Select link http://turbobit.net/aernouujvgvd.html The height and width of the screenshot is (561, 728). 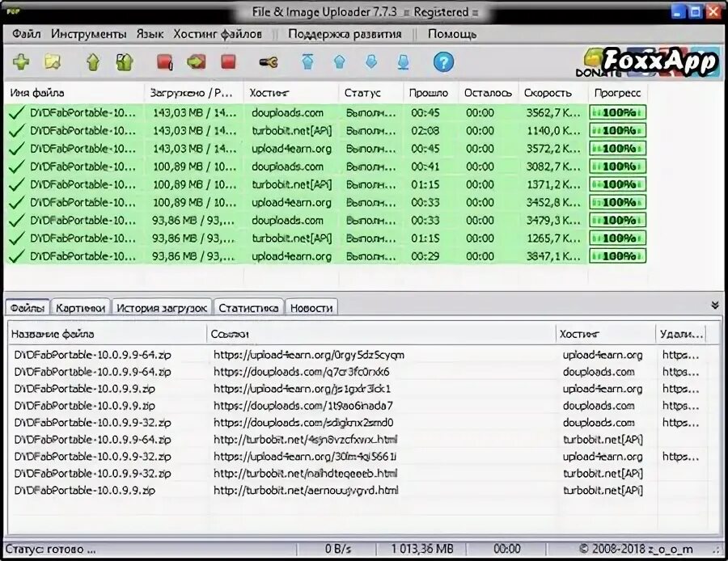pos(306,491)
